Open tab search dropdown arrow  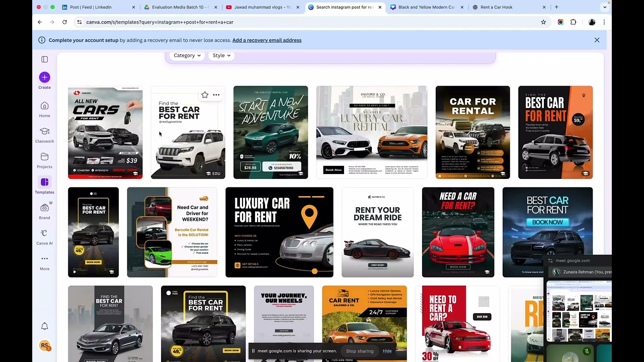click(604, 7)
